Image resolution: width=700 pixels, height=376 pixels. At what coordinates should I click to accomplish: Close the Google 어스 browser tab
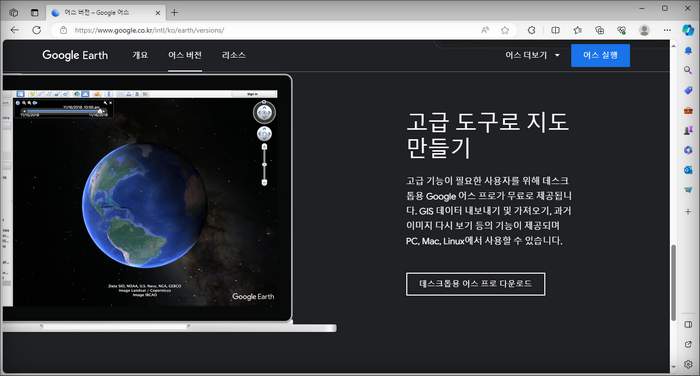pos(158,13)
